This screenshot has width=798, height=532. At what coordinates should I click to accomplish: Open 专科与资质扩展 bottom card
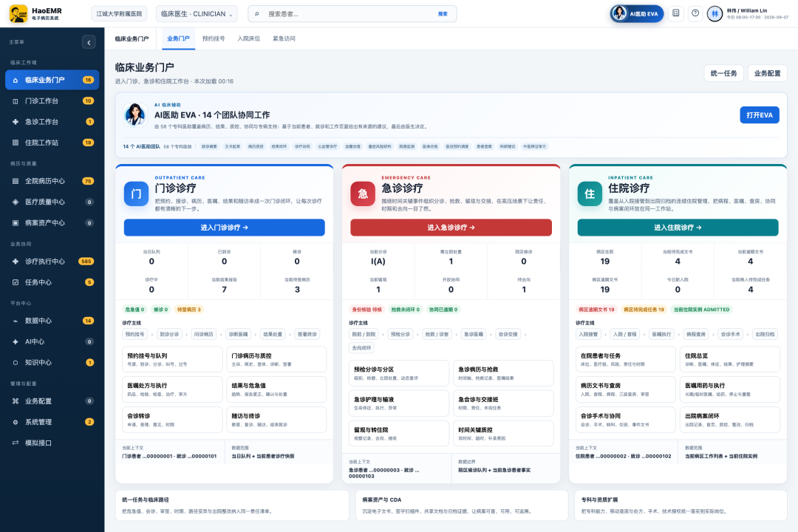click(x=681, y=505)
